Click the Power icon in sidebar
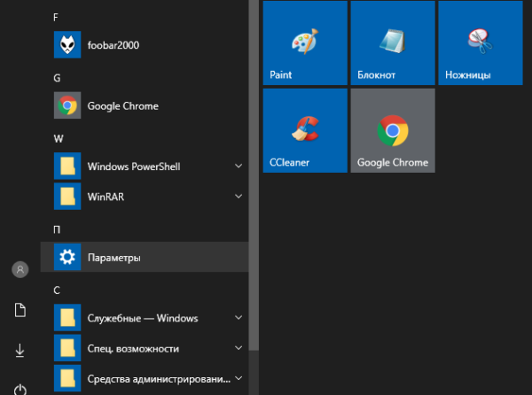This screenshot has height=395, width=532. click(20, 390)
